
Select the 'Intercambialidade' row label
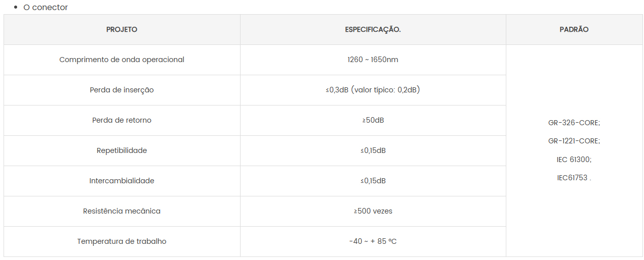coord(122,181)
